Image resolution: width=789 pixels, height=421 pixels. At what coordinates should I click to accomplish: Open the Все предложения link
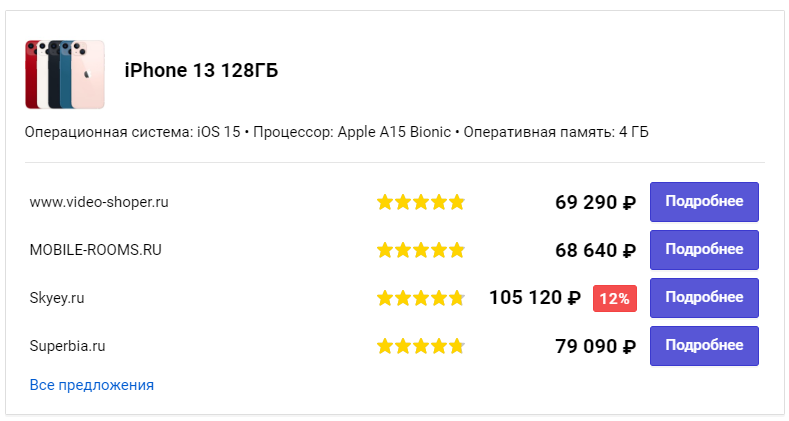click(x=92, y=384)
